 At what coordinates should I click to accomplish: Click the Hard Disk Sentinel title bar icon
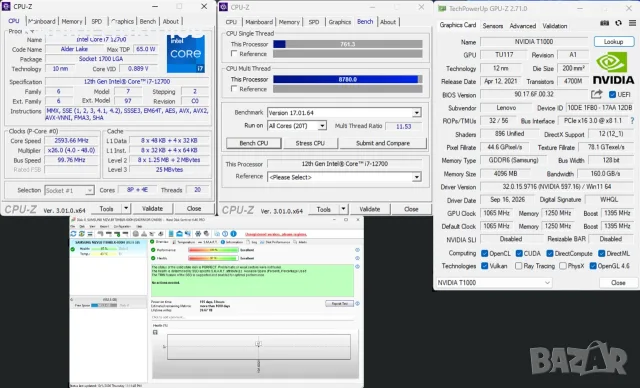coord(73,219)
